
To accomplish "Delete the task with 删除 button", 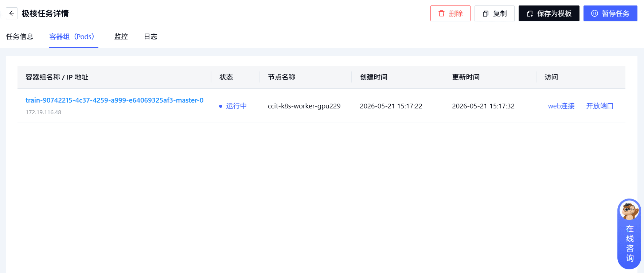I will [x=450, y=14].
